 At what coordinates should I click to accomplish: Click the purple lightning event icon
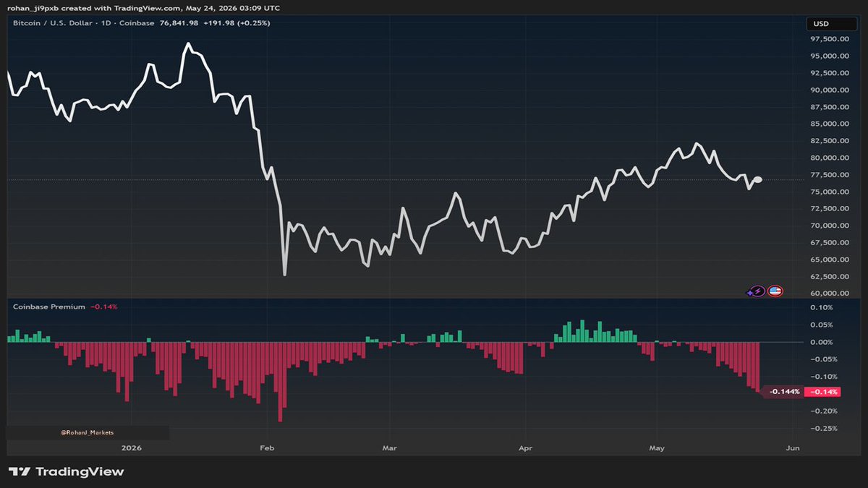[757, 291]
